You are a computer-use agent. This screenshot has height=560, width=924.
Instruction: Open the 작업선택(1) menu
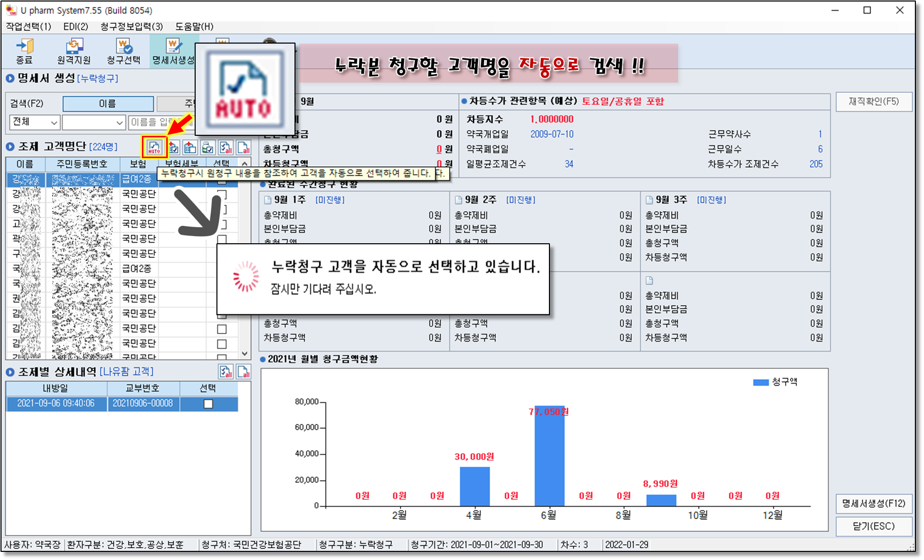(28, 26)
